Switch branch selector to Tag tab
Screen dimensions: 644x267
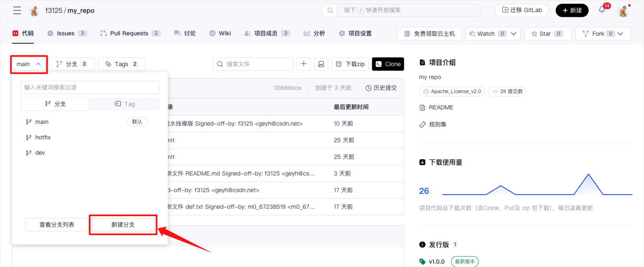125,104
